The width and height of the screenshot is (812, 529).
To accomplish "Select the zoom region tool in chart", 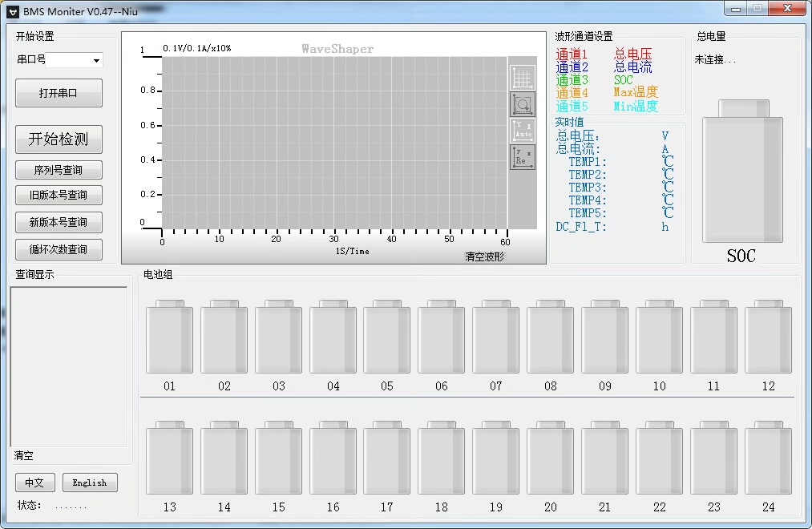I will 523,104.
